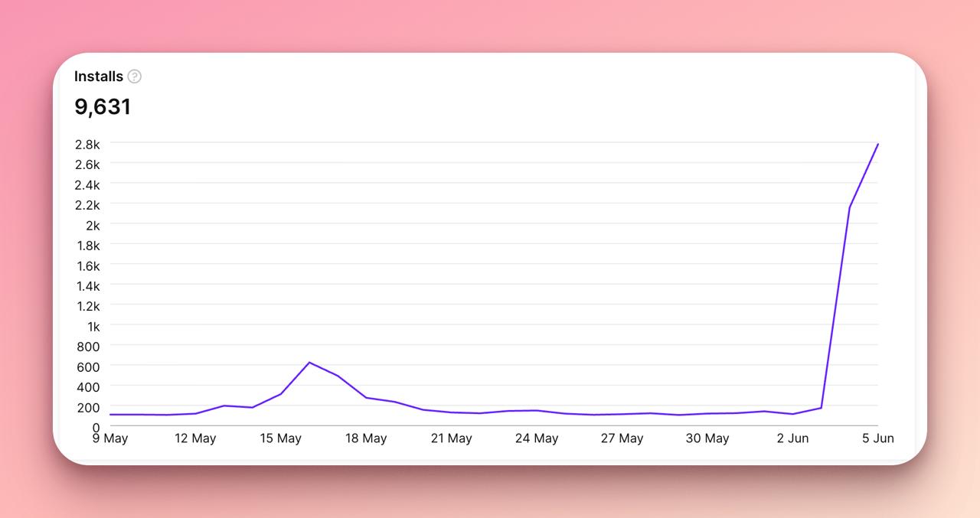This screenshot has width=980, height=518.
Task: Click the 2k y-axis label
Action: pyautogui.click(x=93, y=225)
